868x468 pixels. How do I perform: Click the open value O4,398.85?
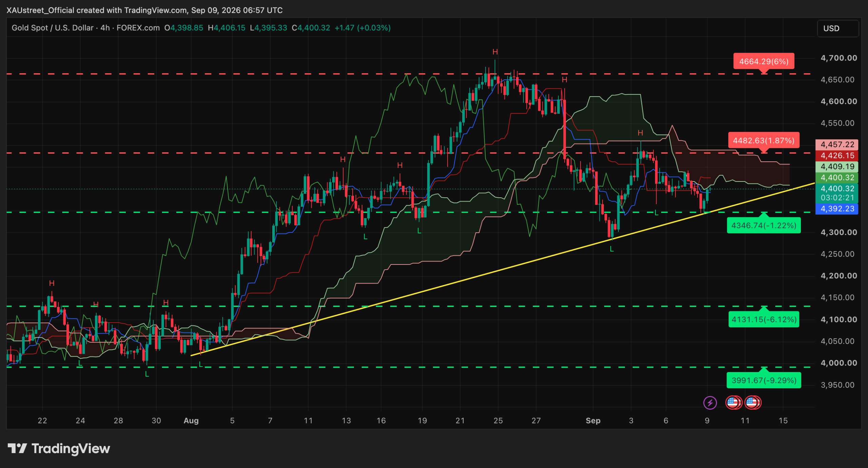click(184, 28)
